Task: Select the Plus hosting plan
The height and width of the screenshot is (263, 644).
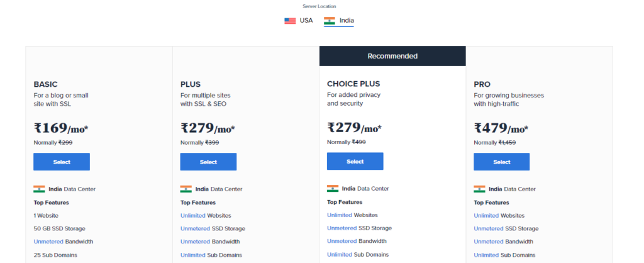Action: (208, 162)
